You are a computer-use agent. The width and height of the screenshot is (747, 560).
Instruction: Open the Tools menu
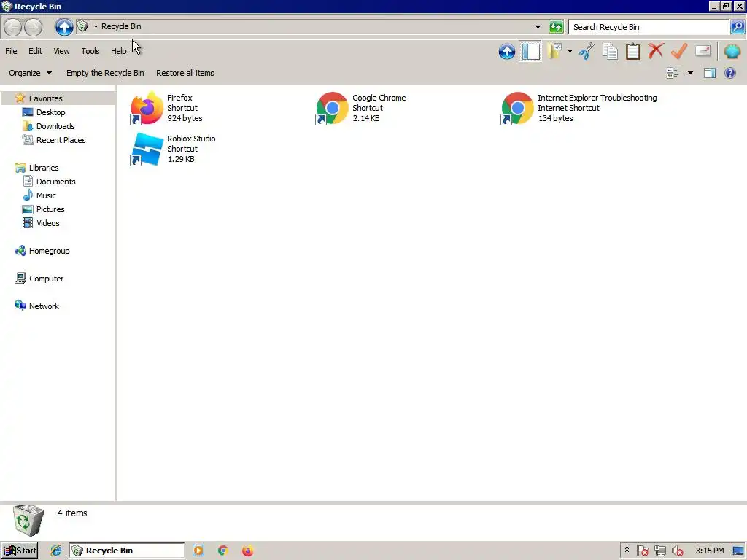coord(90,51)
